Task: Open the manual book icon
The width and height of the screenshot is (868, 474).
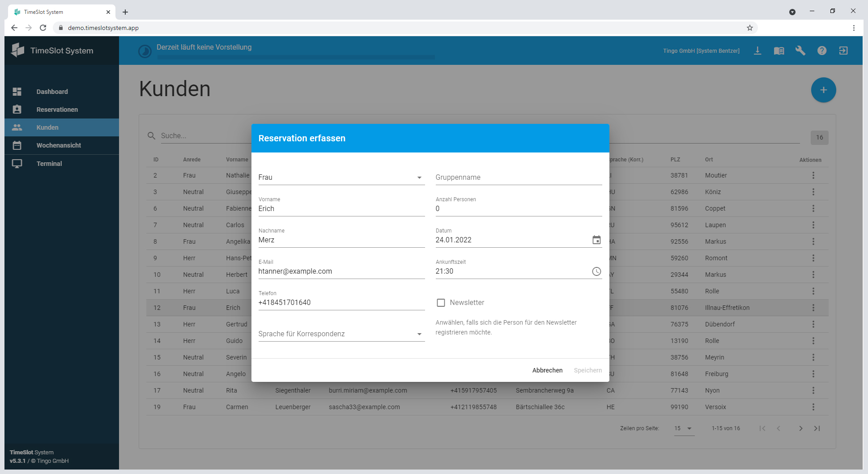Action: [779, 51]
